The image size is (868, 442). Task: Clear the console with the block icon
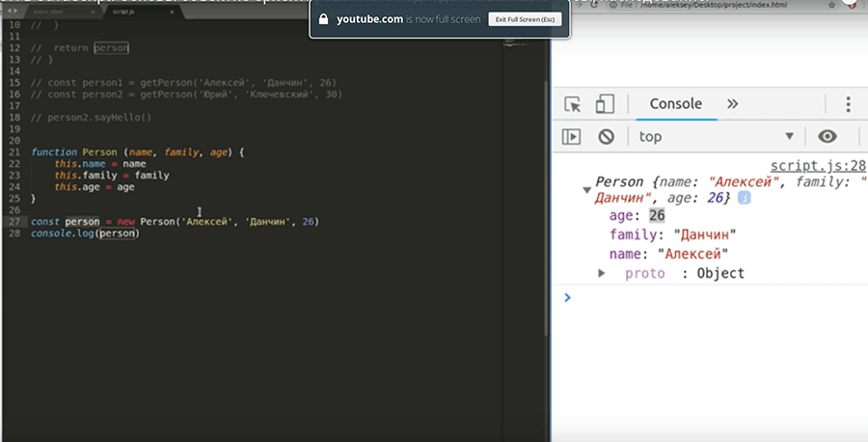607,136
